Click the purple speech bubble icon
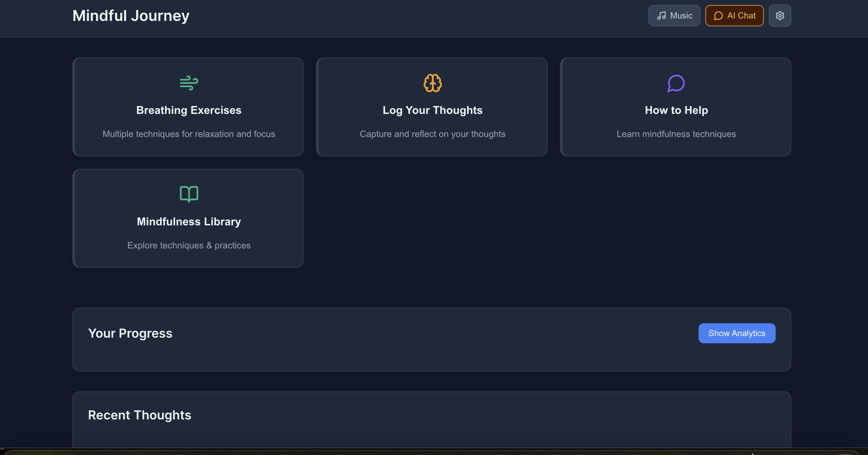The height and width of the screenshot is (455, 868). (x=676, y=83)
